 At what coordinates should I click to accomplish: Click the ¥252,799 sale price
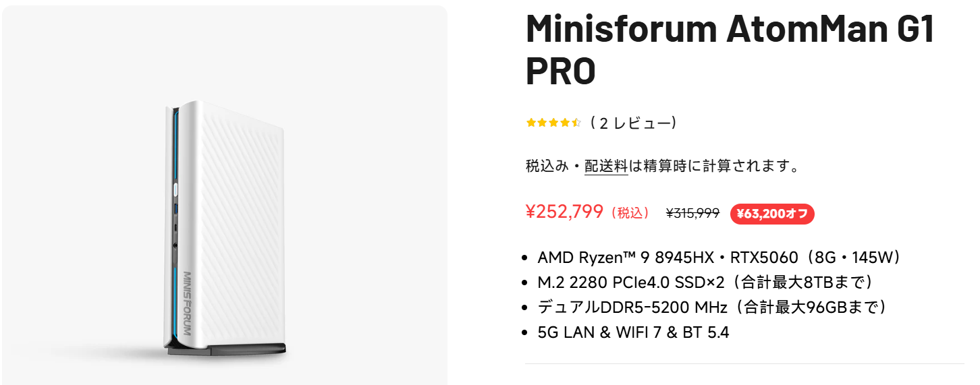pyautogui.click(x=564, y=212)
